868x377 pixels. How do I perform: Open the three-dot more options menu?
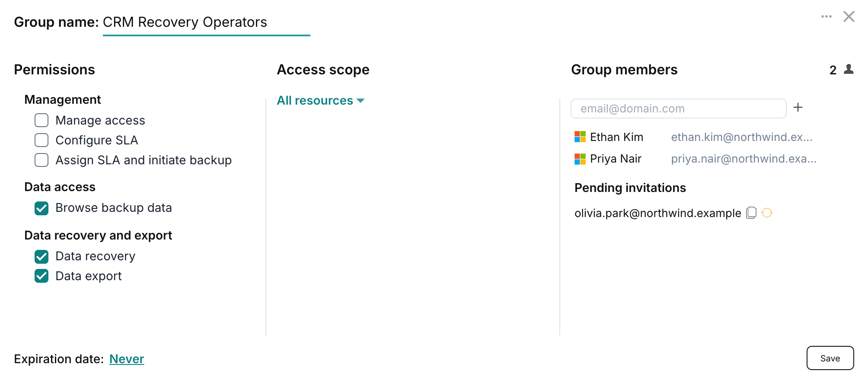(x=826, y=16)
